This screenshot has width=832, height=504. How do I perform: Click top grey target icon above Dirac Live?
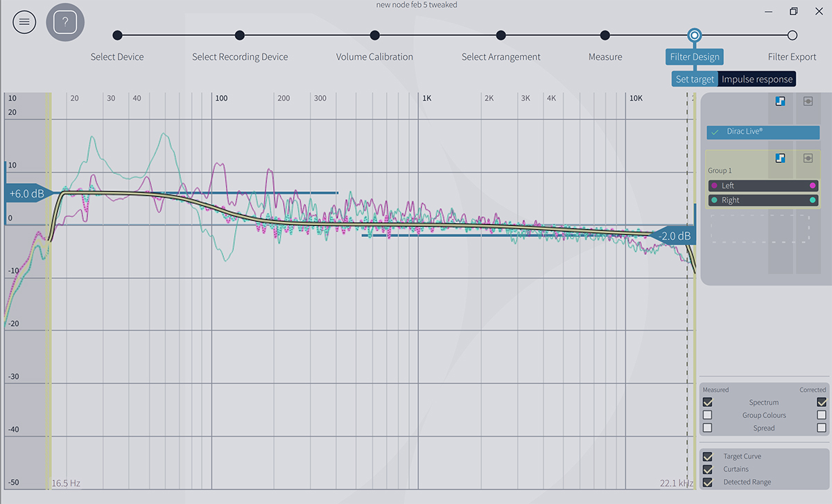808,101
